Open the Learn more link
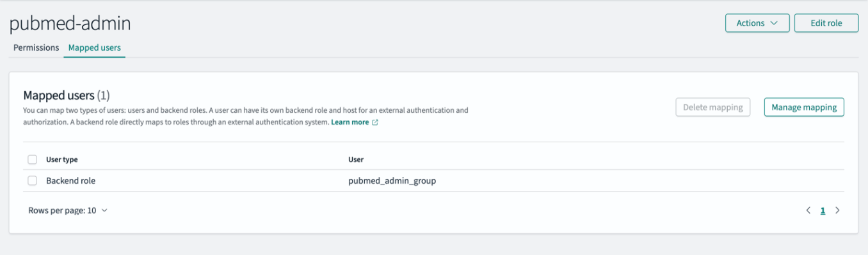 click(355, 122)
